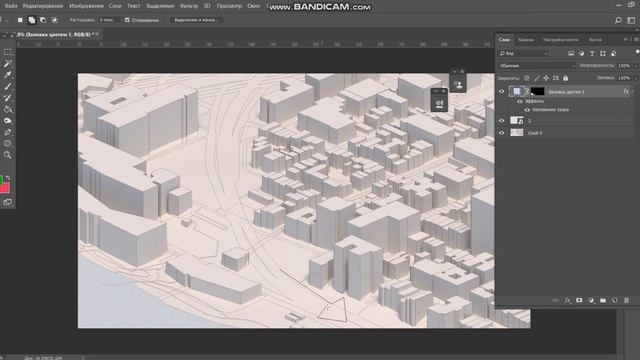Lock image pixels with brush icon
Image resolution: width=640 pixels, height=360 pixels.
[x=537, y=78]
